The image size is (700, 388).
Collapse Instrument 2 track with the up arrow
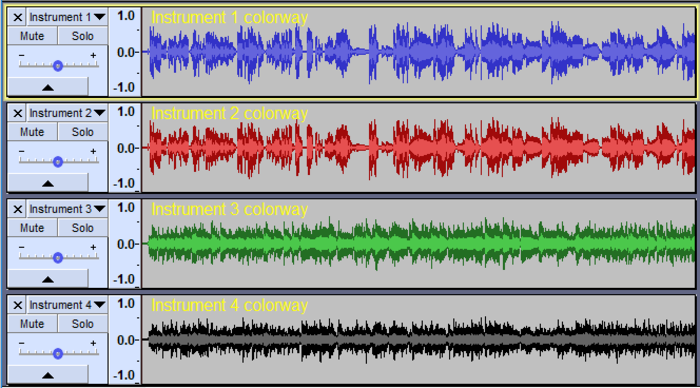pyautogui.click(x=48, y=183)
